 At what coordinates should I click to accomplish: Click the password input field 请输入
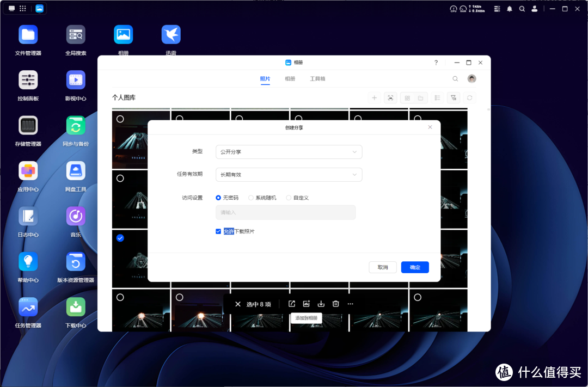click(x=285, y=212)
